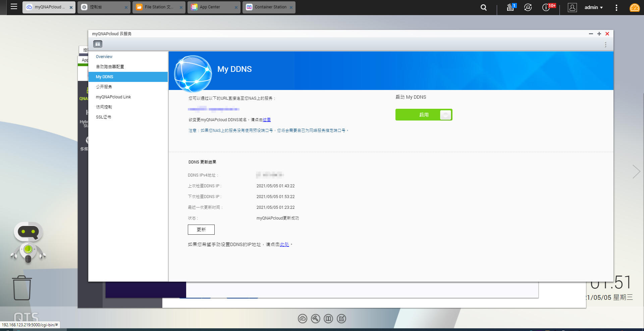Open the tutorial book icon in bottom dock
The height and width of the screenshot is (331, 644).
[328, 319]
